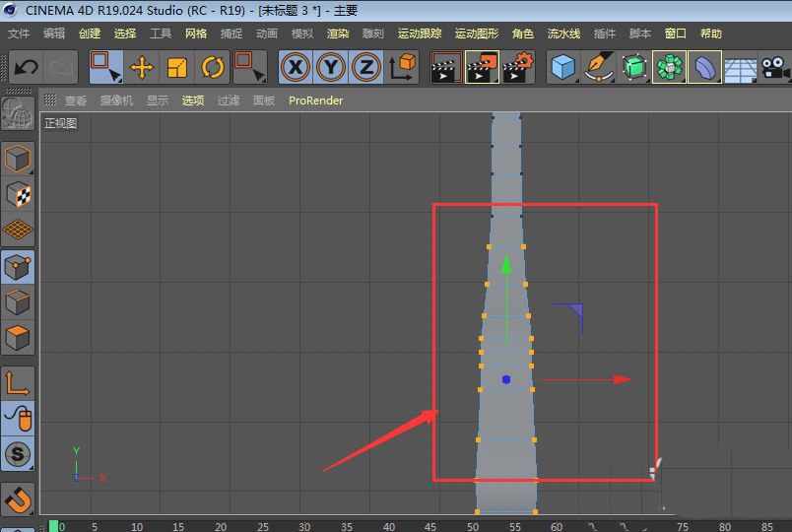This screenshot has width=792, height=532.
Task: Open the 脚本 menu
Action: (640, 33)
